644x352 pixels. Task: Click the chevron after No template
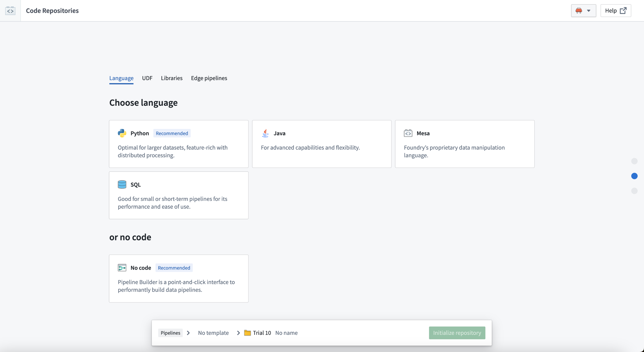[238, 333]
